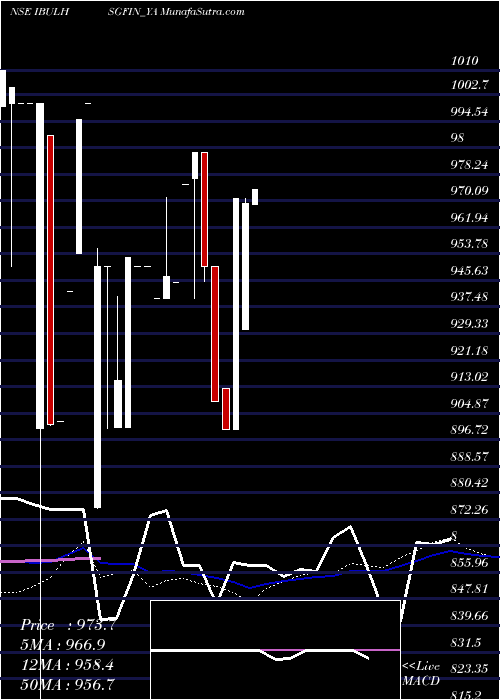
Task: Click the 839.66 price label
Action: (469, 616)
